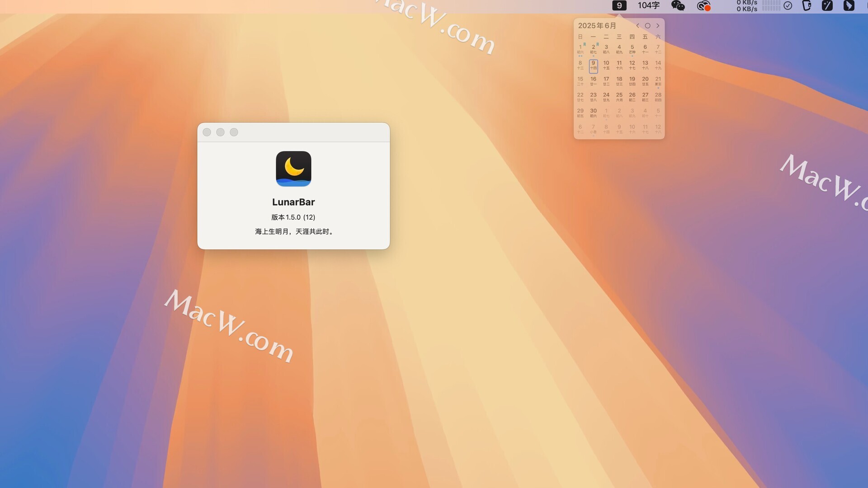Select date 29 初五 in the calendar
868x488 pixels.
(x=580, y=113)
